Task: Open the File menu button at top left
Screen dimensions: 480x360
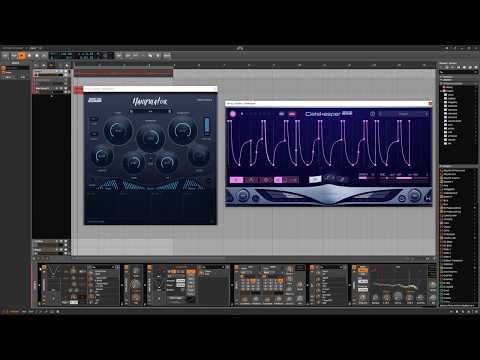Action: coord(5,56)
